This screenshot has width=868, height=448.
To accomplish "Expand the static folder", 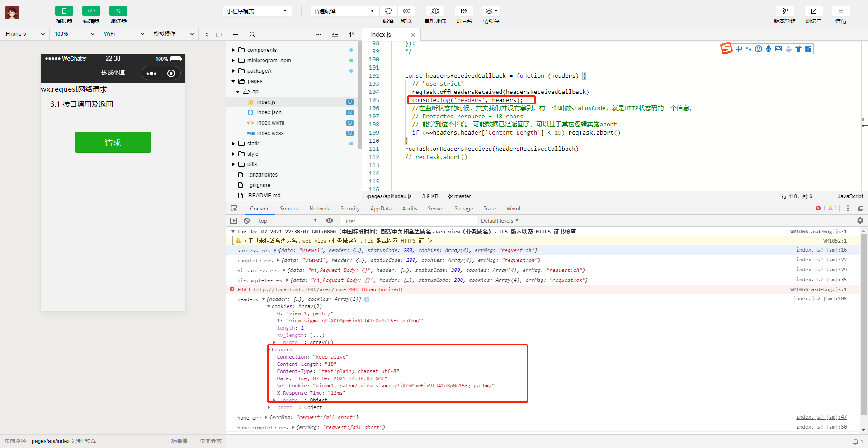I will 233,144.
